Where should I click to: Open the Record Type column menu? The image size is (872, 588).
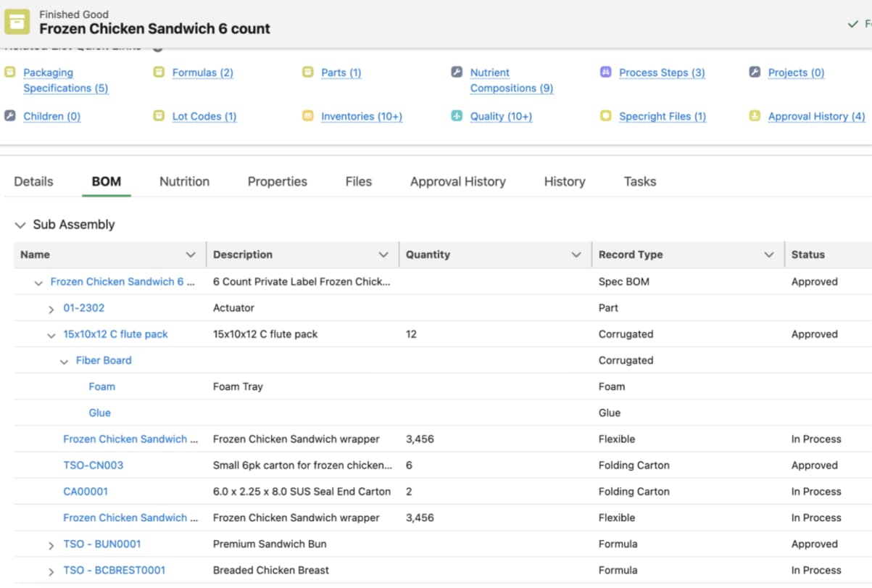click(771, 254)
